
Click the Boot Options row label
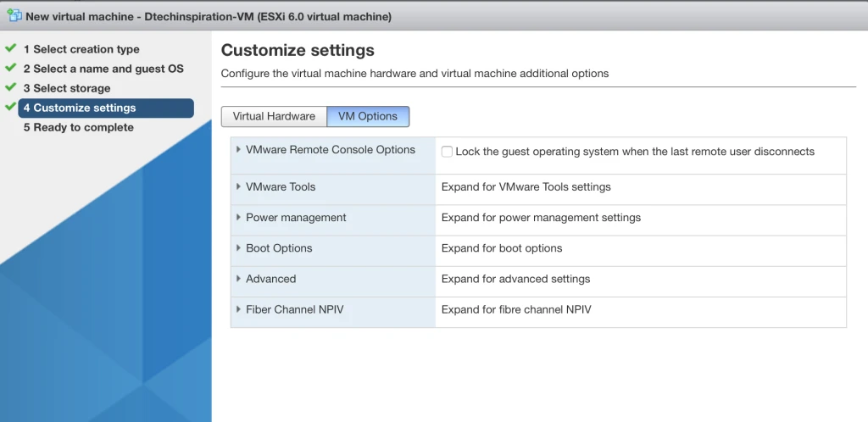[279, 247]
